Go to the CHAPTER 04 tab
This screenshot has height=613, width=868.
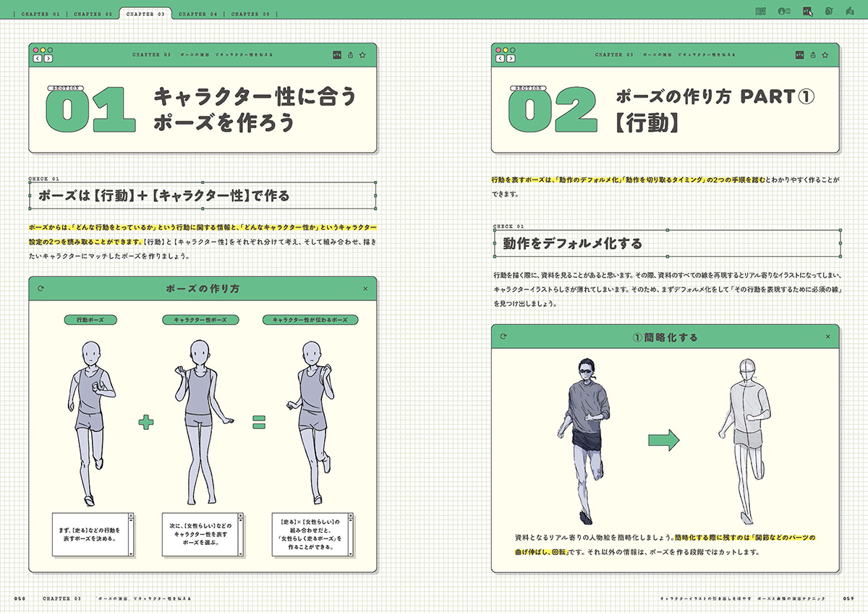[197, 14]
